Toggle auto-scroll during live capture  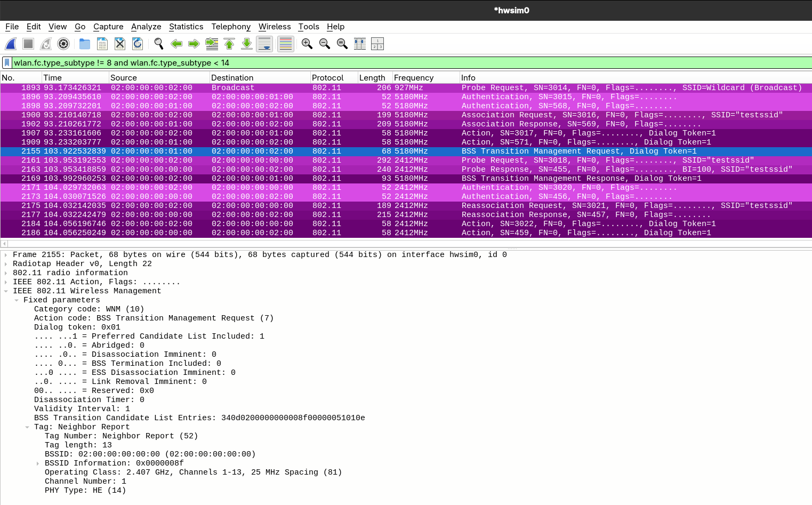click(264, 44)
